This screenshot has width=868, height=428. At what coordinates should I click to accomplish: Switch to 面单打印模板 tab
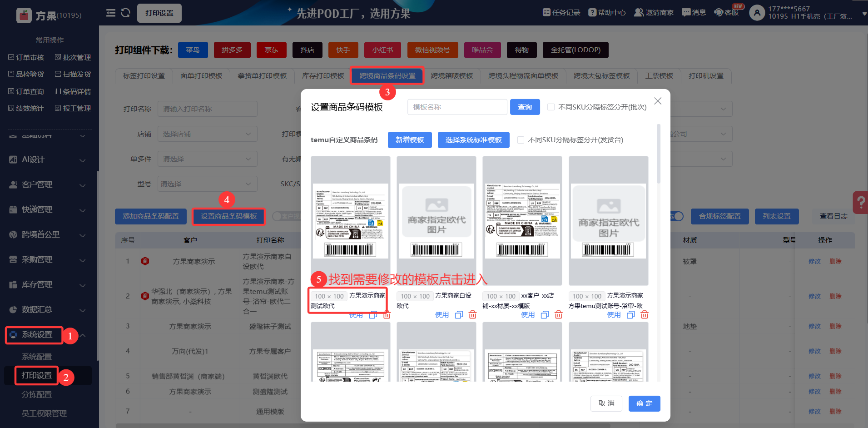(x=201, y=76)
